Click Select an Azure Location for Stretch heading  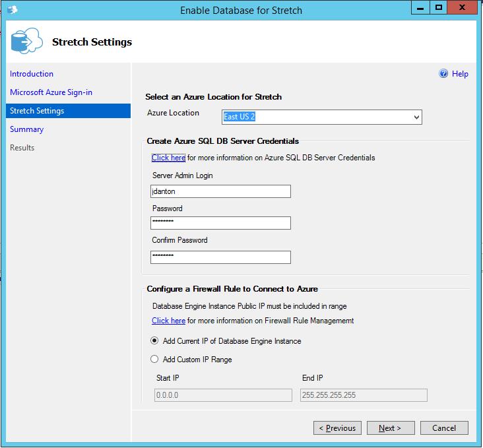point(214,97)
